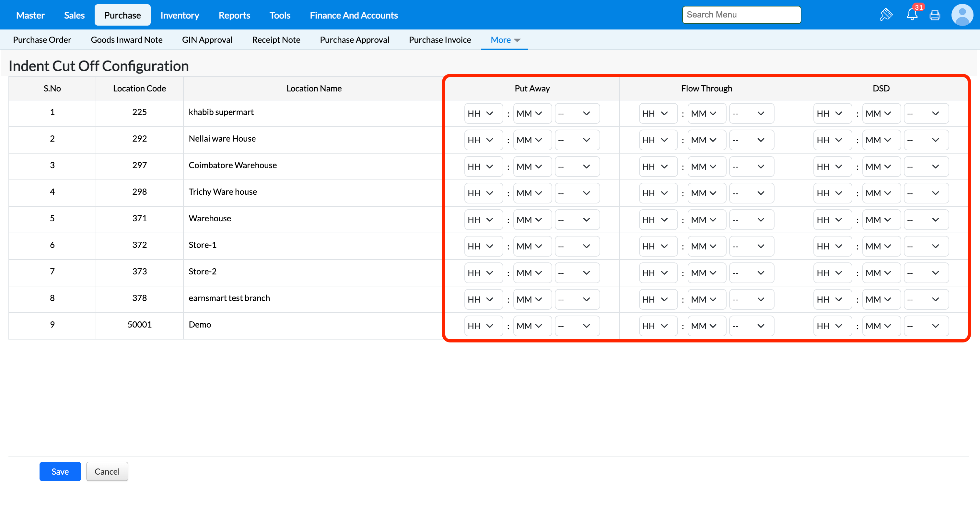Open the Finance And Accounts menu
This screenshot has height=508, width=980.
[x=354, y=15]
